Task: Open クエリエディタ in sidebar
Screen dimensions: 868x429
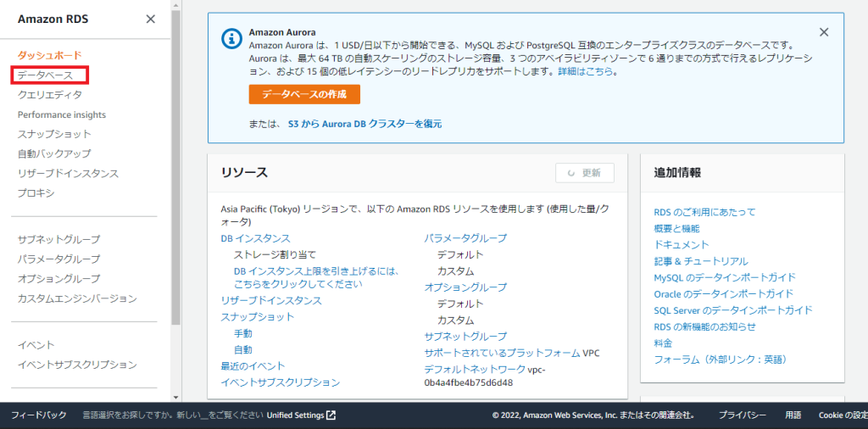Action: (50, 95)
